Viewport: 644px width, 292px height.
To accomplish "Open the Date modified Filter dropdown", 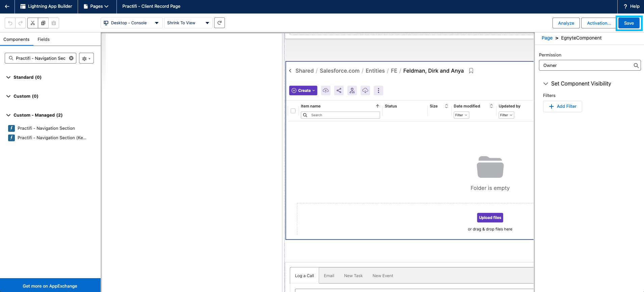I will point(461,115).
